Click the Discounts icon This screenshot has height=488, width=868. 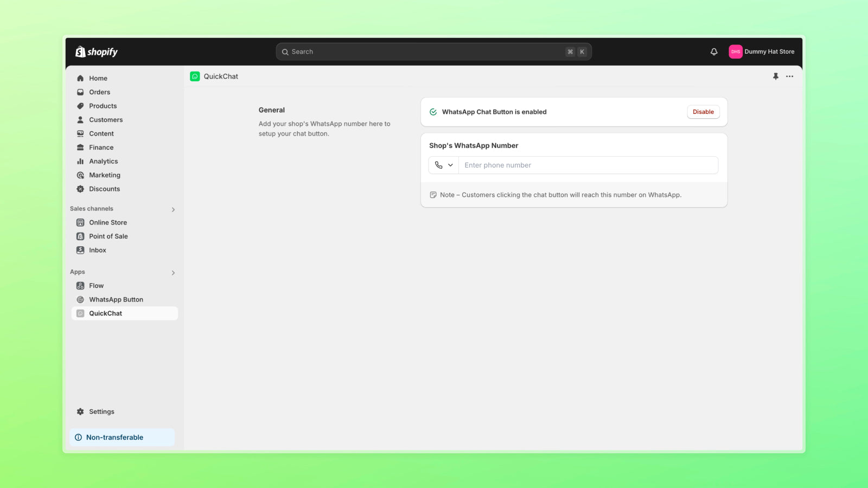(x=80, y=189)
